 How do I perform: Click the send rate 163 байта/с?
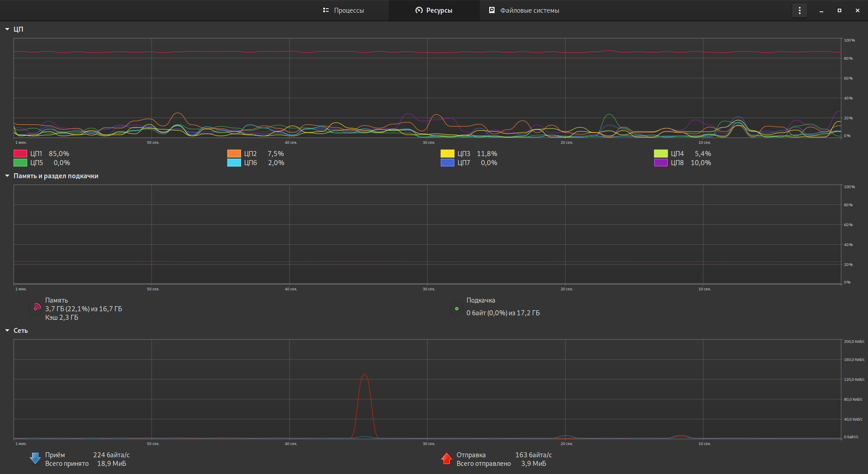533,455
